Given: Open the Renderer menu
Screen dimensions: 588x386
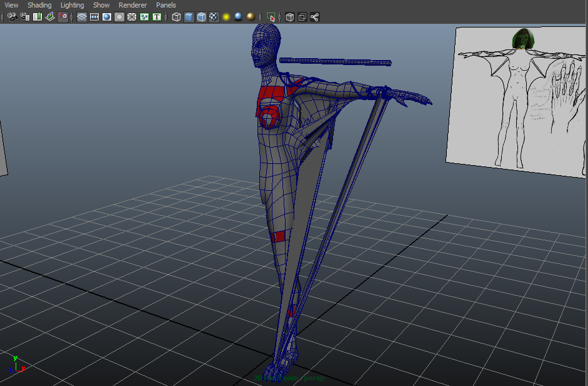Looking at the screenshot, I should coord(132,5).
